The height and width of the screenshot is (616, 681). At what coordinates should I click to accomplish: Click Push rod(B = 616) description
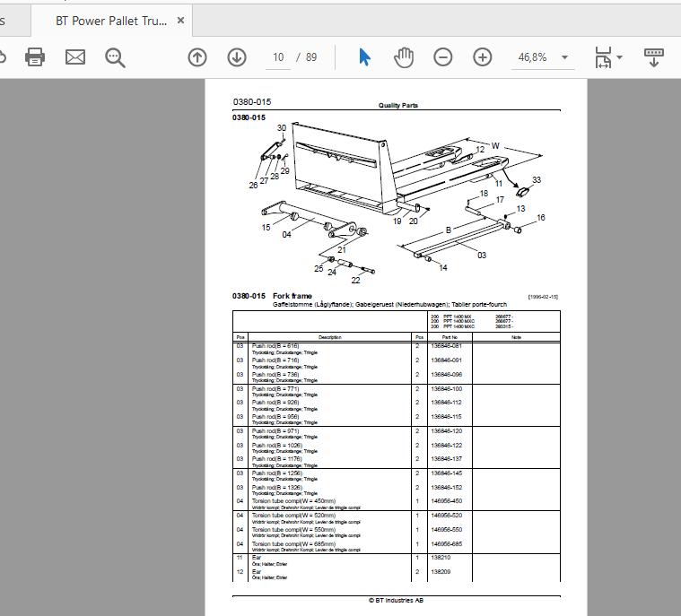coord(275,346)
